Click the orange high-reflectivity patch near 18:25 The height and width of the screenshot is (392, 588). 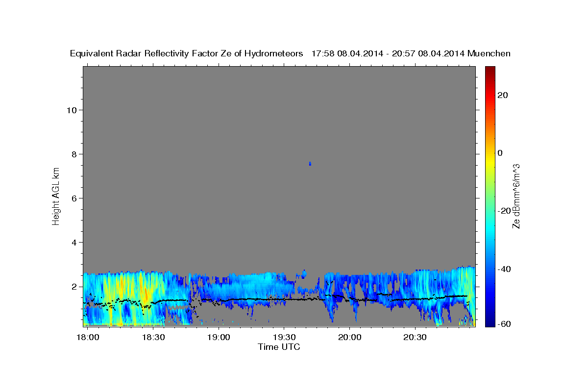tap(145, 294)
